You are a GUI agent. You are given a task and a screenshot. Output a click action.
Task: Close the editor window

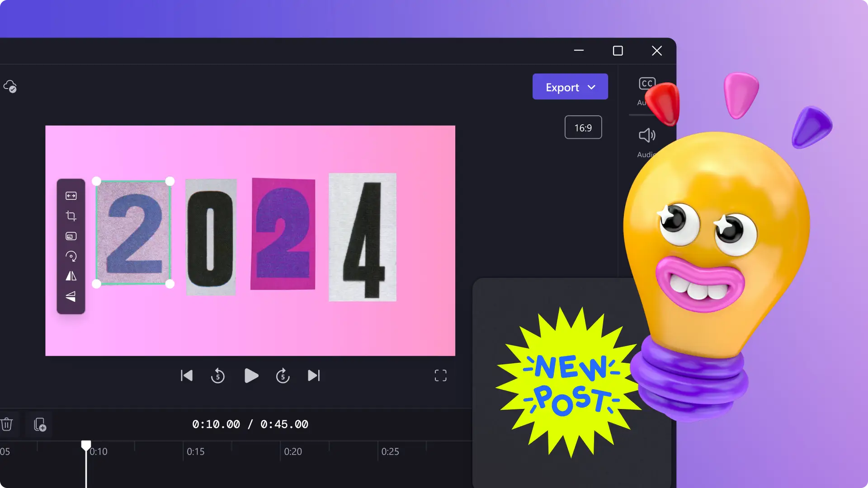pos(657,51)
